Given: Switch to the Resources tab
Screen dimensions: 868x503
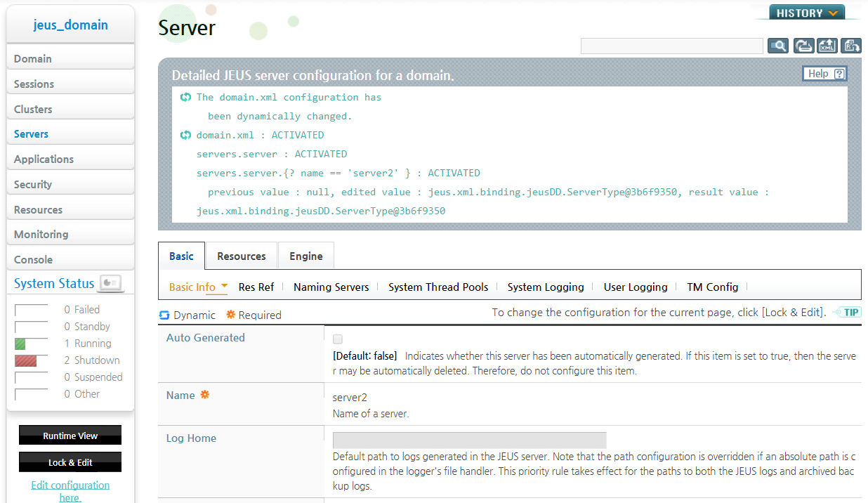Looking at the screenshot, I should coord(242,256).
